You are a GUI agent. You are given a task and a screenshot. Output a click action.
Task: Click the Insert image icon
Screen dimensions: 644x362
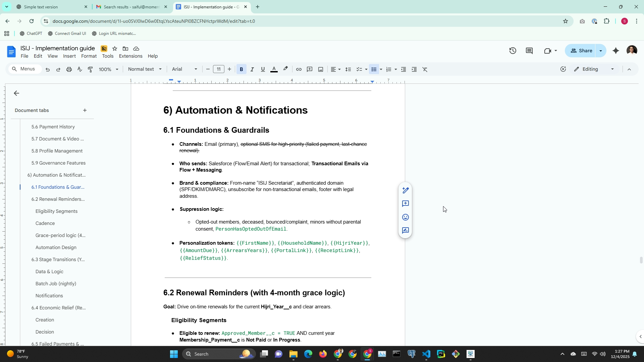coord(320,69)
